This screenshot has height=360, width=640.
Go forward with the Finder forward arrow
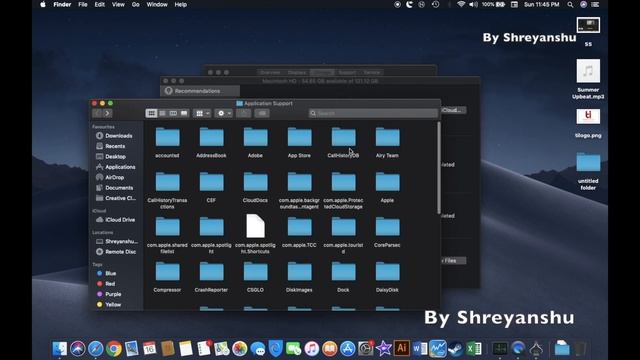coord(107,113)
